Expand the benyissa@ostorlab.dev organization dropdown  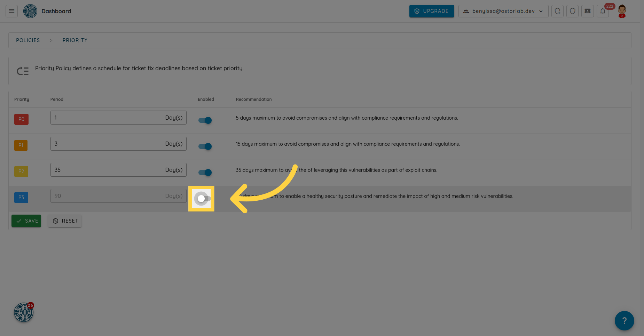pos(503,11)
